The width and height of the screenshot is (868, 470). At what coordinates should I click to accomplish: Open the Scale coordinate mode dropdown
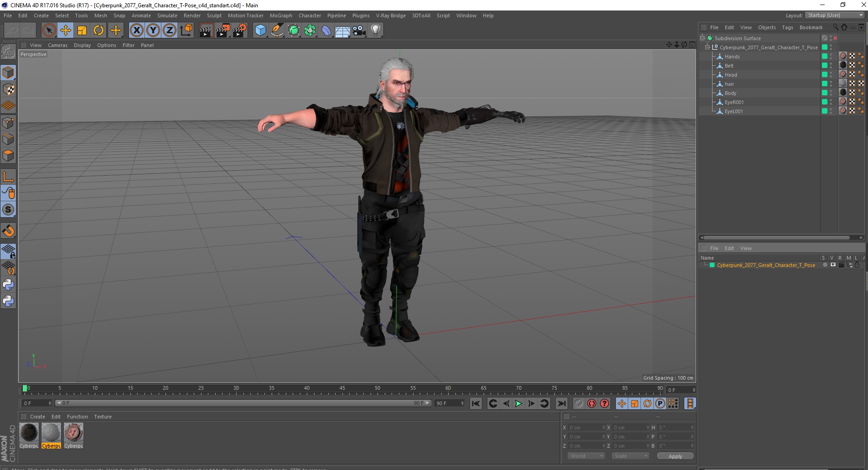pyautogui.click(x=630, y=456)
